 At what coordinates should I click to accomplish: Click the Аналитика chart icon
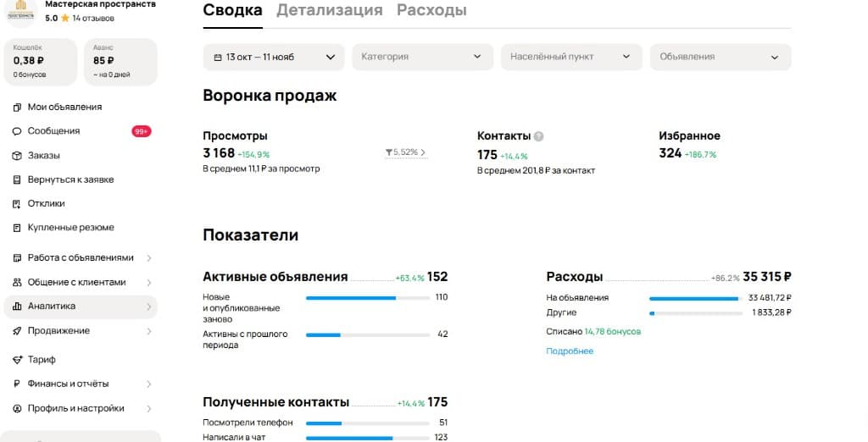tap(17, 307)
